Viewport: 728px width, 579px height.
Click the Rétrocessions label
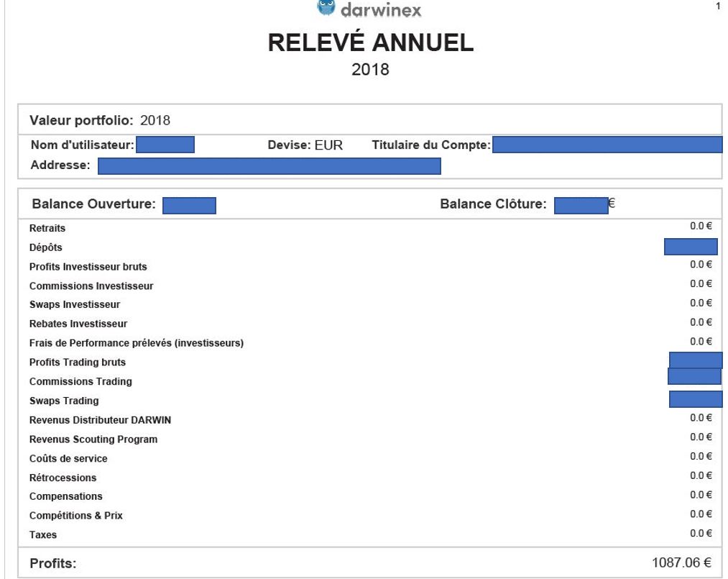coord(63,478)
